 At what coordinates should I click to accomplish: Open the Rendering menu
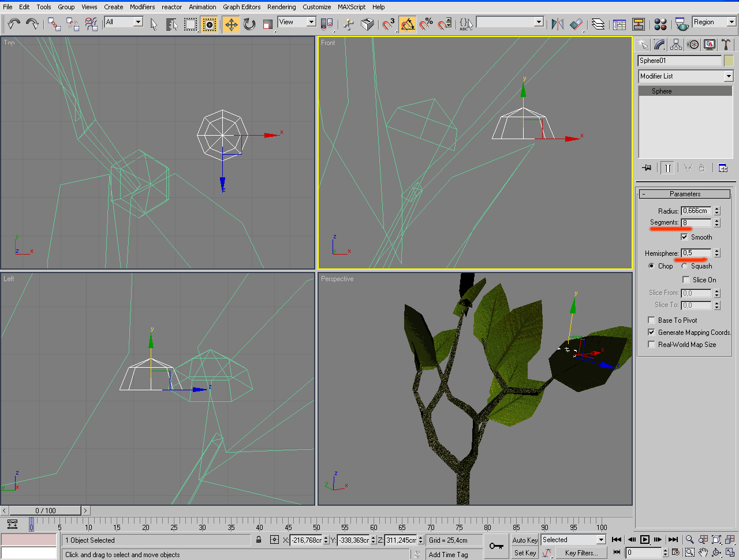(281, 7)
